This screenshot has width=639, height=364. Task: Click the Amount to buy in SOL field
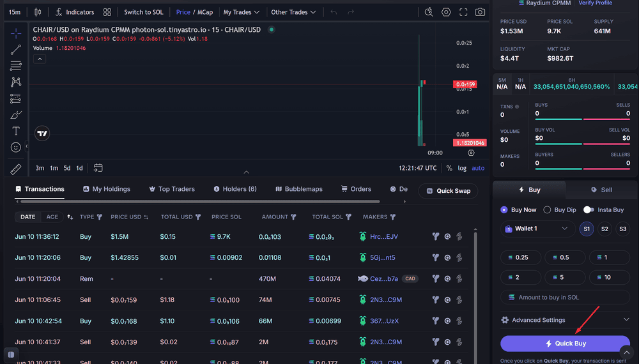tap(566, 298)
